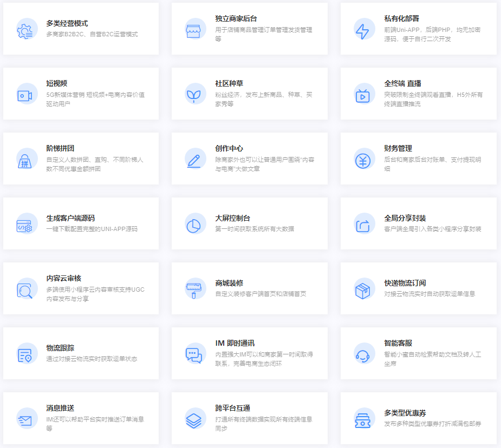Click the description starting 内置强大IM
The height and width of the screenshot is (448, 501).
264,359
